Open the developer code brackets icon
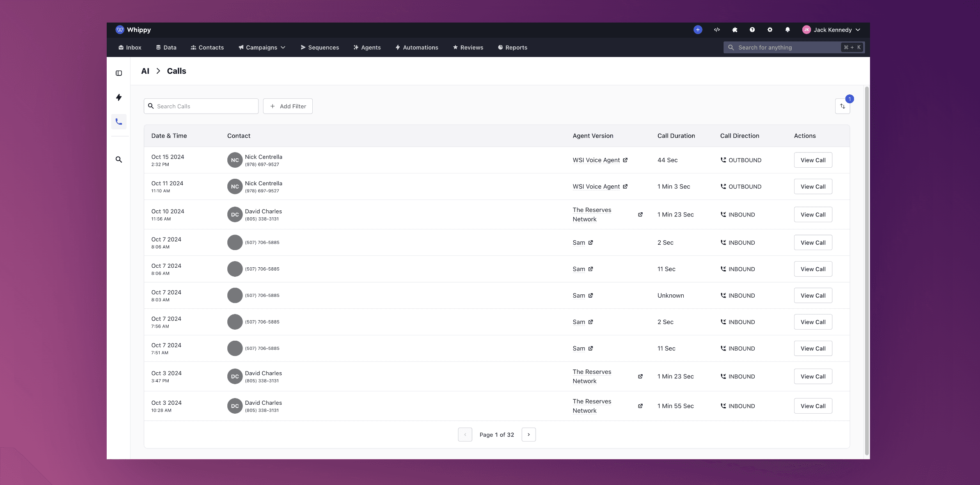The image size is (980, 485). click(x=717, y=30)
